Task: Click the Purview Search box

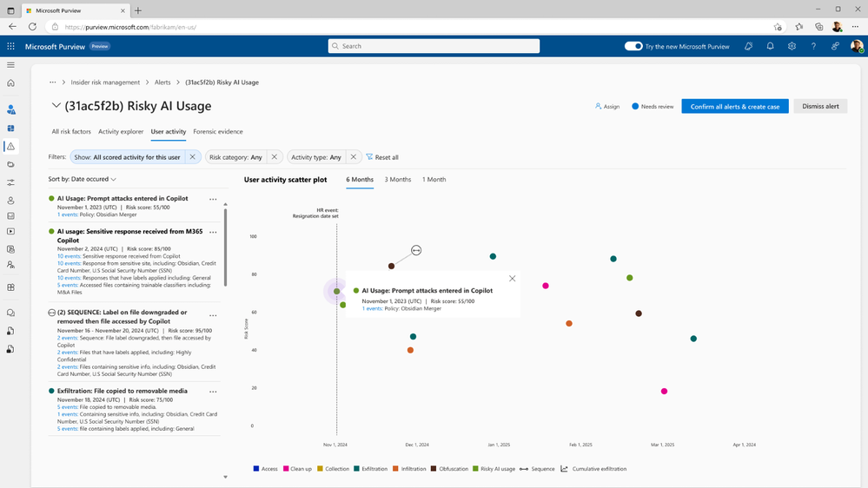Action: coord(434,46)
